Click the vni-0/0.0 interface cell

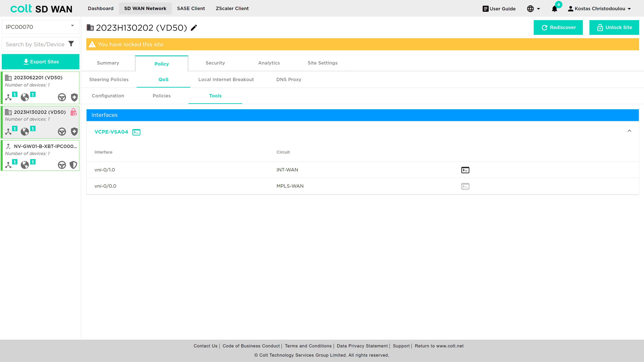tap(105, 186)
